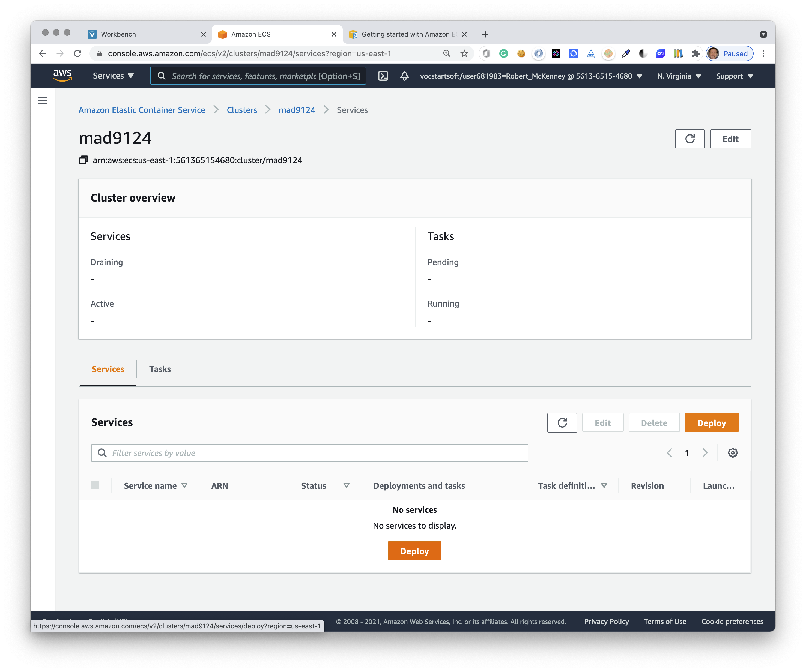Open the Grammarly extension icon
Viewport: 806px width, 672px height.
point(504,54)
